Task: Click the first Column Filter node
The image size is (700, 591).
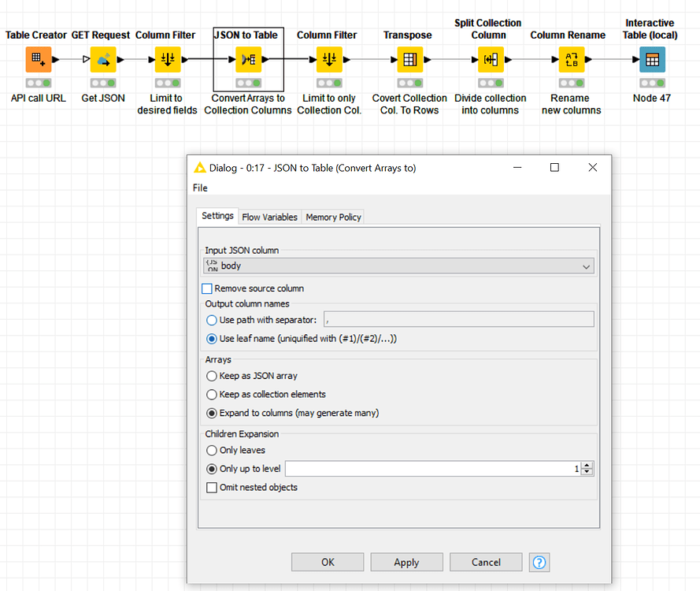Action: [166, 59]
